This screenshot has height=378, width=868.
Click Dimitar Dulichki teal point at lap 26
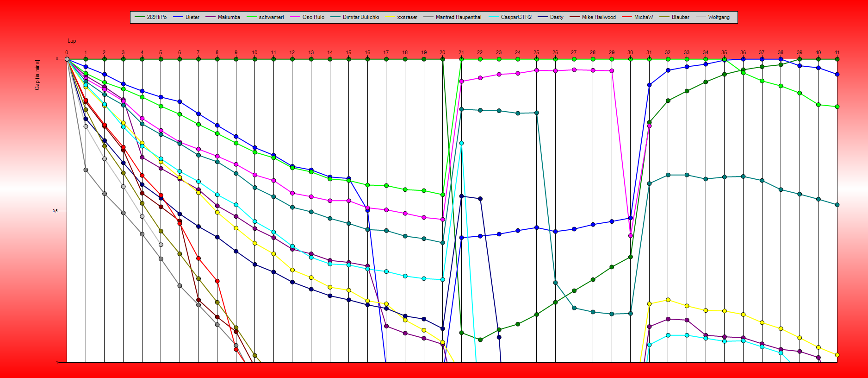pos(555,283)
